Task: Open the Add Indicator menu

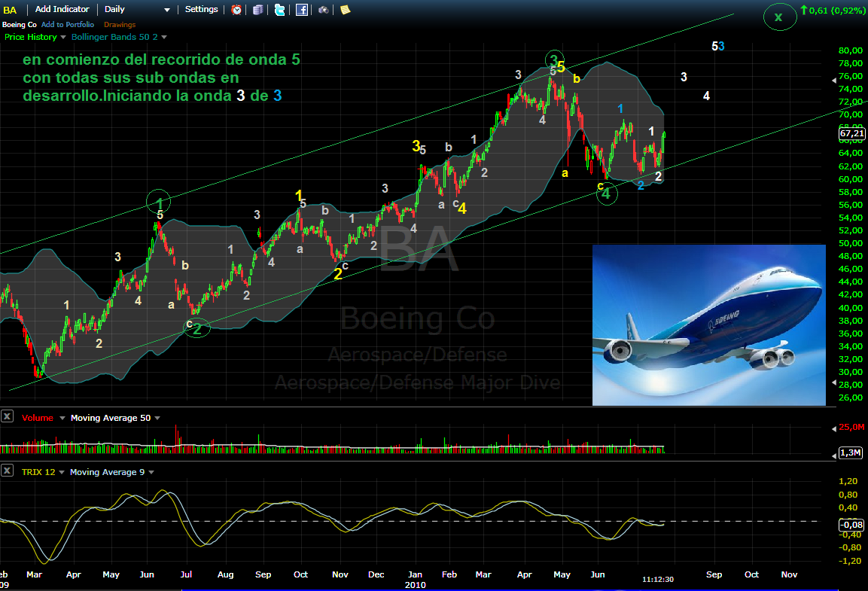Action: pos(62,9)
